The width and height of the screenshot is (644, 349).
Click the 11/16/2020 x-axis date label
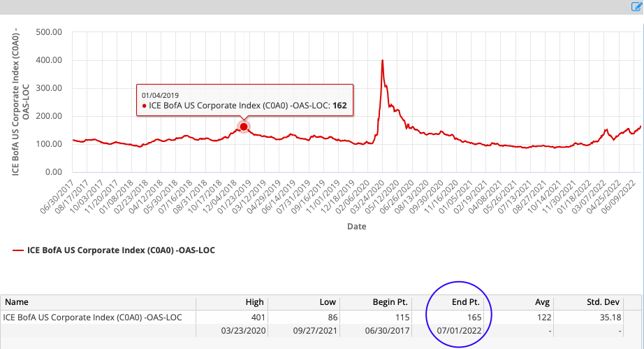[x=442, y=196]
